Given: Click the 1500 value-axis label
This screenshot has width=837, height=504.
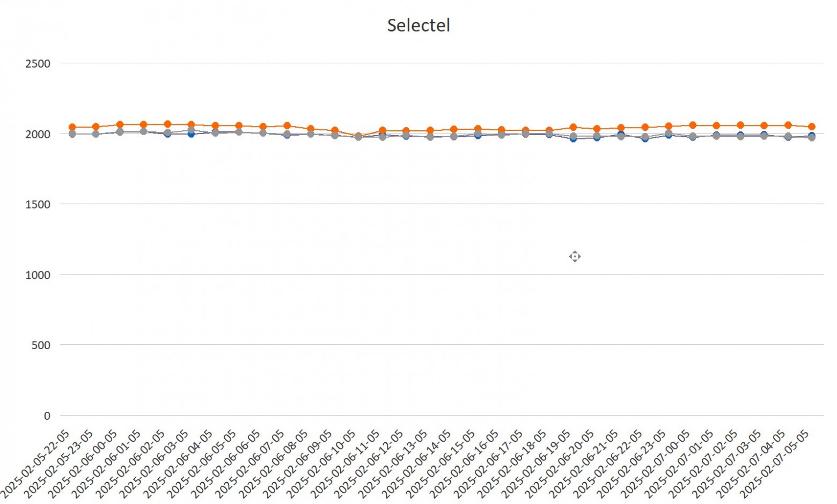Looking at the screenshot, I should click(x=38, y=204).
